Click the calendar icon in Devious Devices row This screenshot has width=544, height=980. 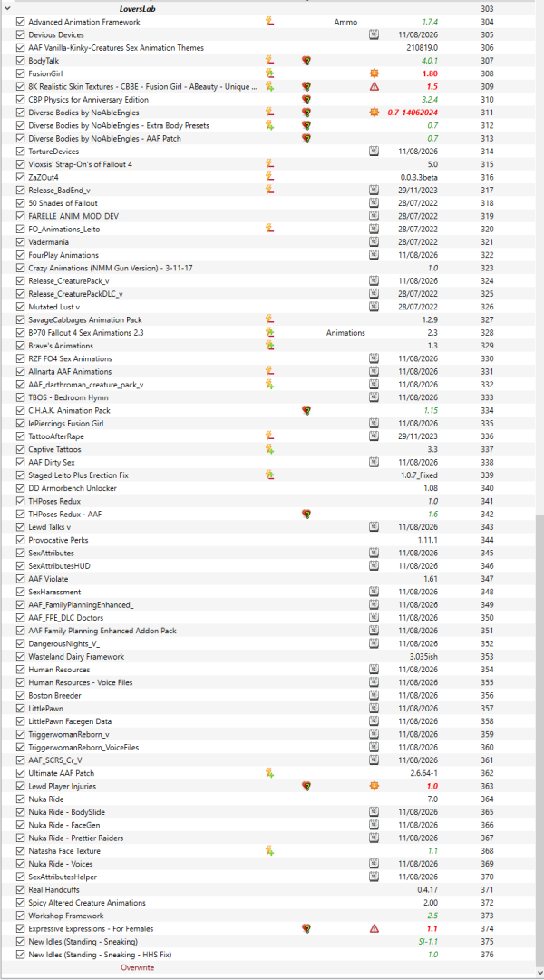374,35
